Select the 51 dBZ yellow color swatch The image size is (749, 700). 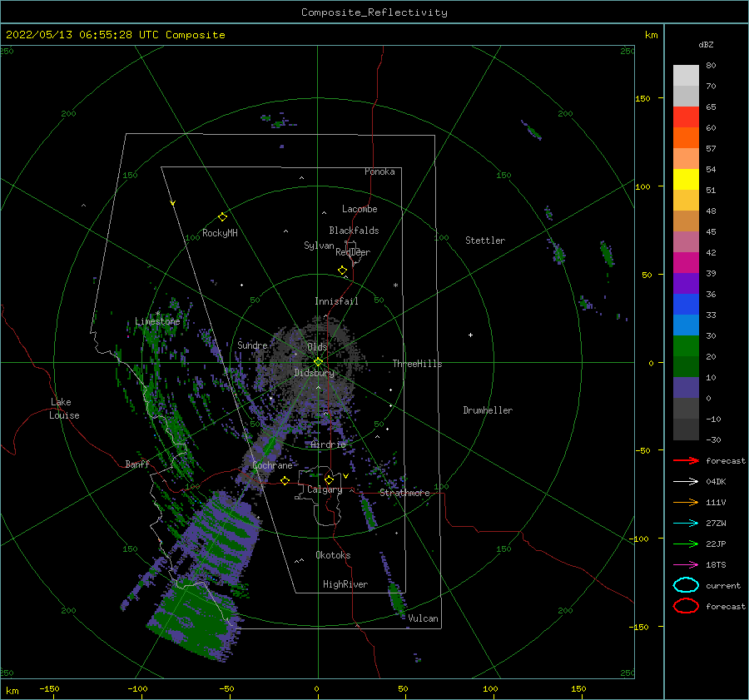click(686, 179)
